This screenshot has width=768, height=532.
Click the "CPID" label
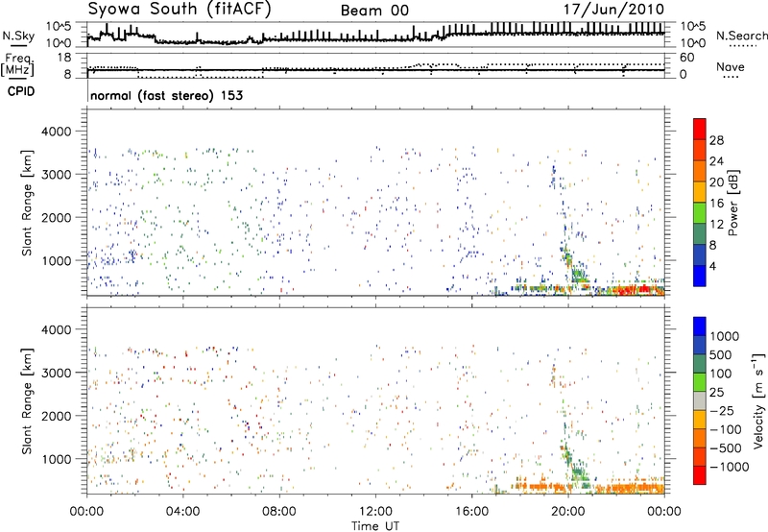[21, 91]
